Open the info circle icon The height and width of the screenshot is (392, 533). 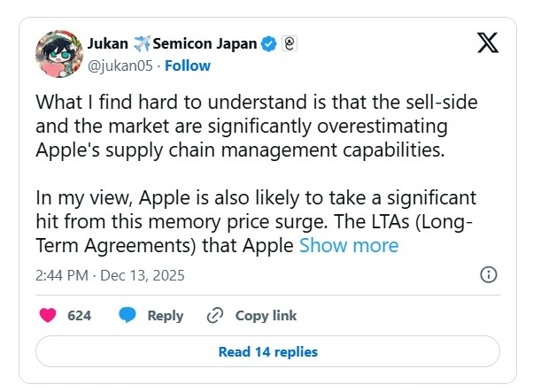[487, 275]
